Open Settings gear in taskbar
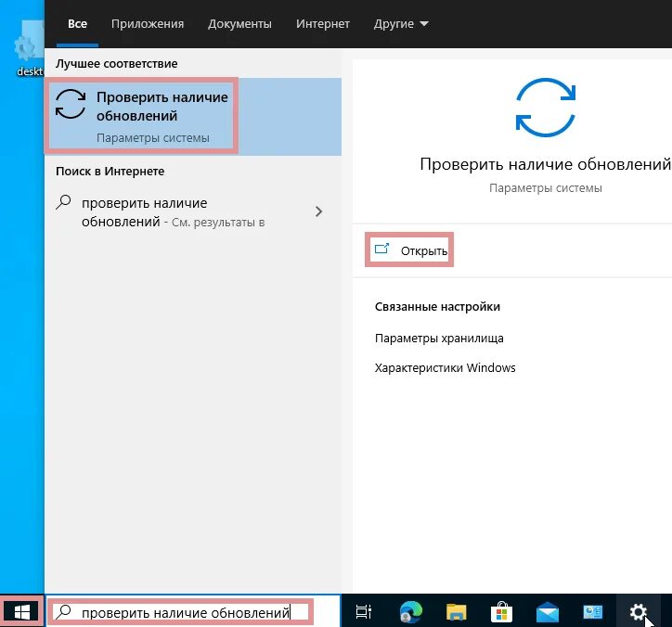The width and height of the screenshot is (672, 627). (x=639, y=611)
